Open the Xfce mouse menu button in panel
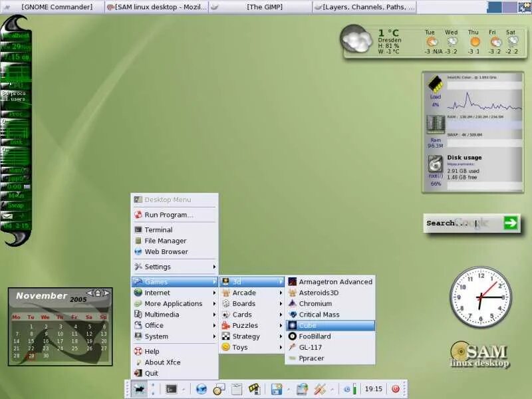Screen dimensions: 532x399 pos(139,389)
